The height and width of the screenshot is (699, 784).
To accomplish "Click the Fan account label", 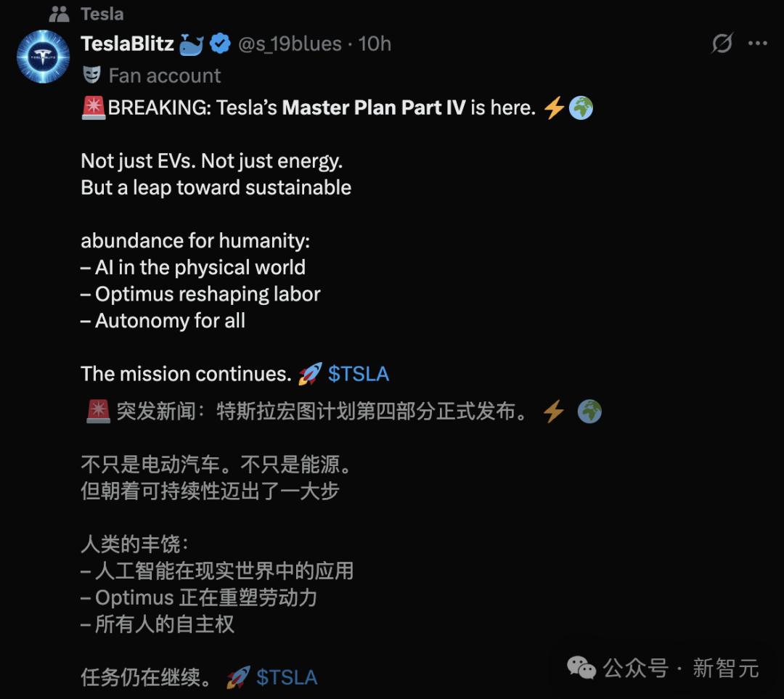I will tap(165, 75).
